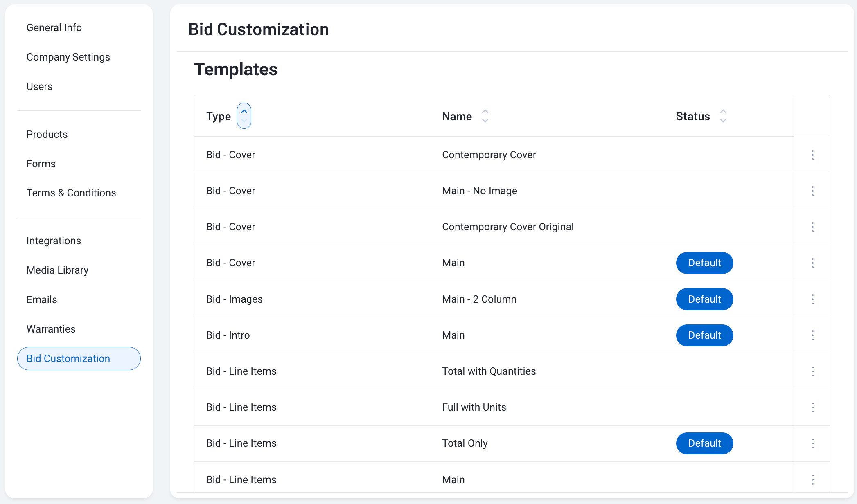
Task: Open options for the default Main cover template
Action: pyautogui.click(x=812, y=263)
